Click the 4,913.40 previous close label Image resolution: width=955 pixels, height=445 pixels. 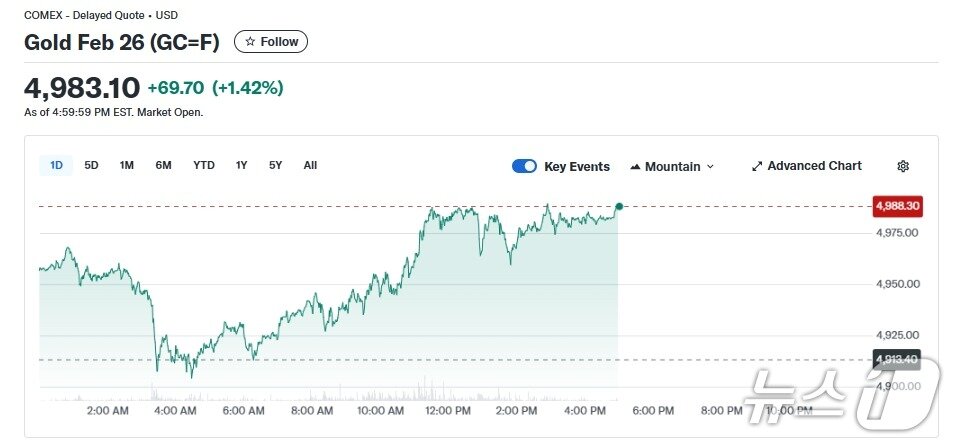[897, 359]
